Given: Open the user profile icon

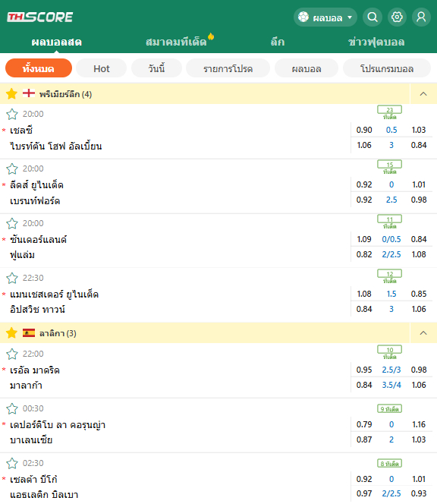Looking at the screenshot, I should [x=421, y=17].
